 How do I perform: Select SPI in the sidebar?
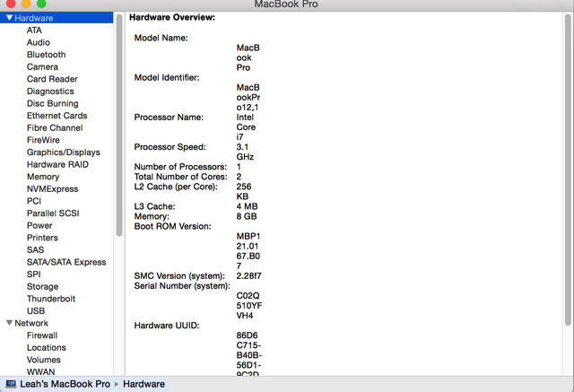tap(34, 274)
